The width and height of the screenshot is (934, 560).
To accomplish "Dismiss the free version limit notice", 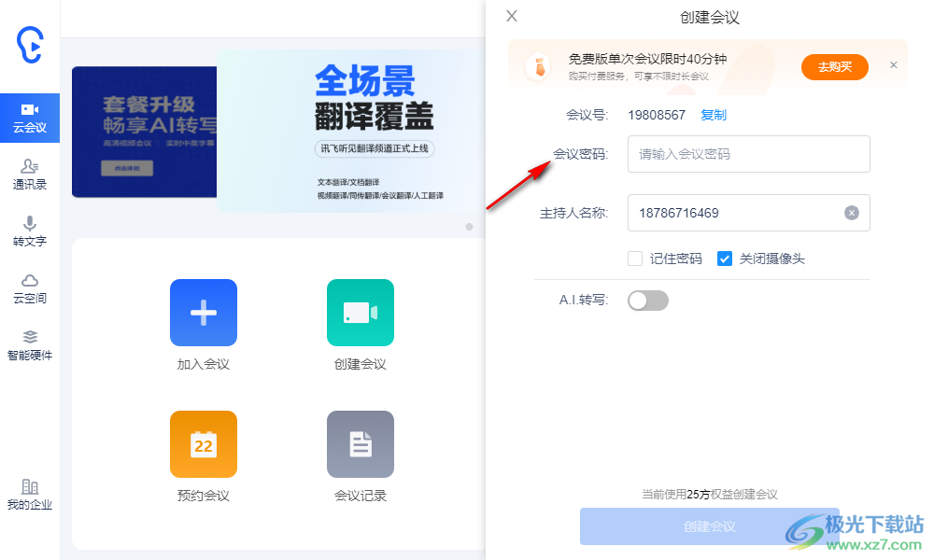I will (894, 65).
